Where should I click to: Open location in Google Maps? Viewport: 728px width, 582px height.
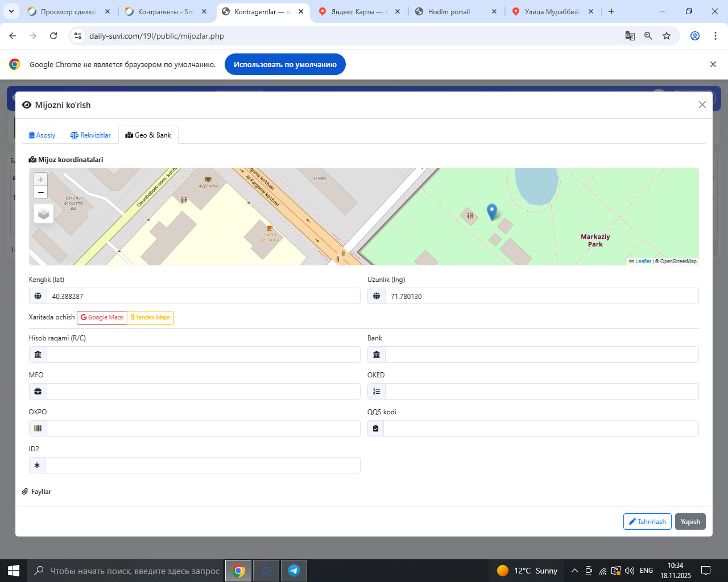pyautogui.click(x=102, y=317)
